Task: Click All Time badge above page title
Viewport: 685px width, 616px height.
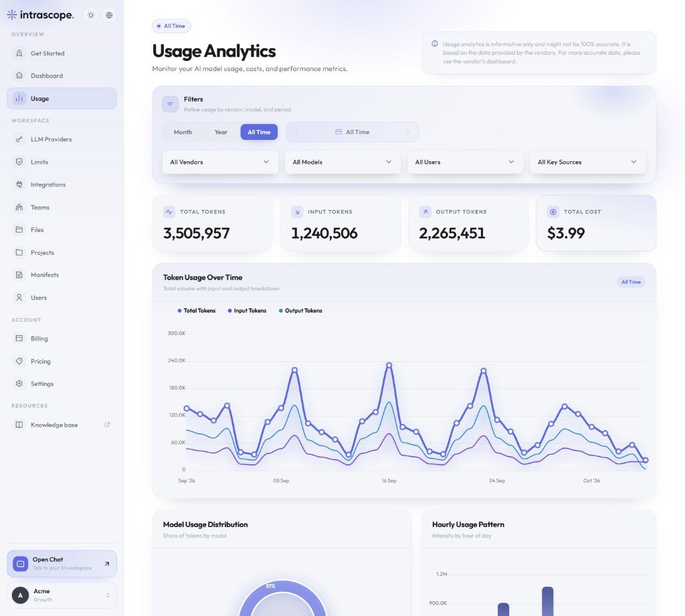Action: [x=171, y=26]
